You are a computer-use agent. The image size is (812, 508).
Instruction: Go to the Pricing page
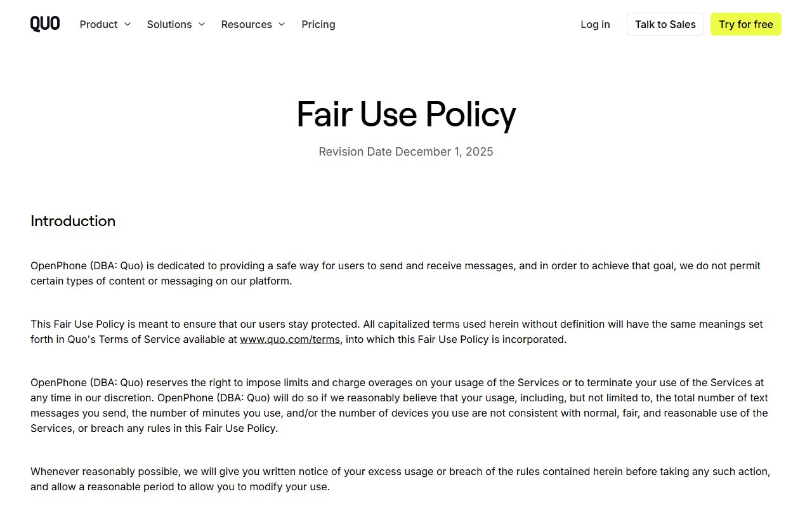pyautogui.click(x=318, y=24)
